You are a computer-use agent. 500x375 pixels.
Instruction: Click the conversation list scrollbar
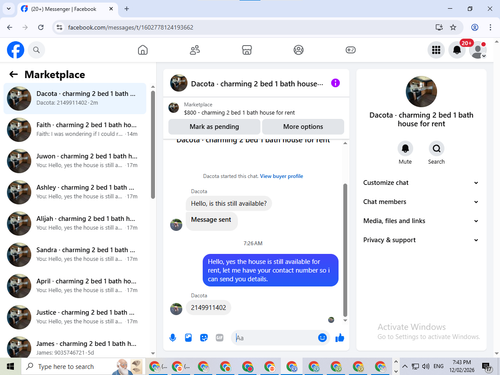pyautogui.click(x=153, y=145)
